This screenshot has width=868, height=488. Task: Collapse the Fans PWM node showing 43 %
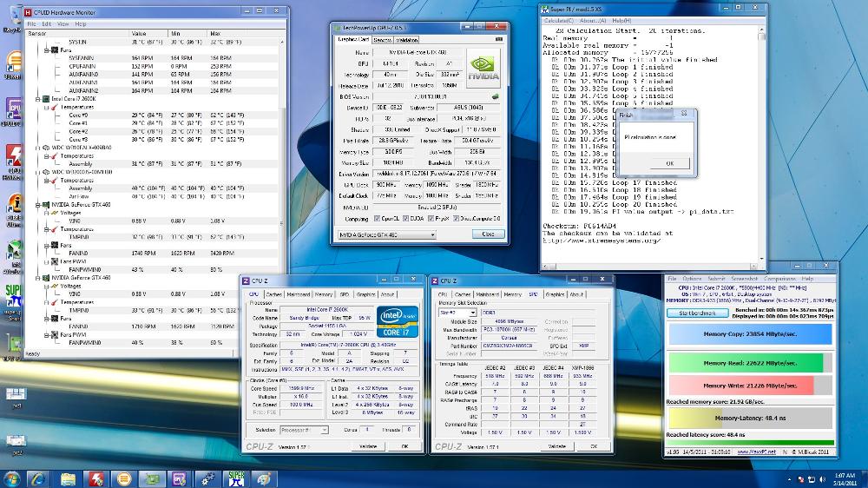pyautogui.click(x=47, y=261)
